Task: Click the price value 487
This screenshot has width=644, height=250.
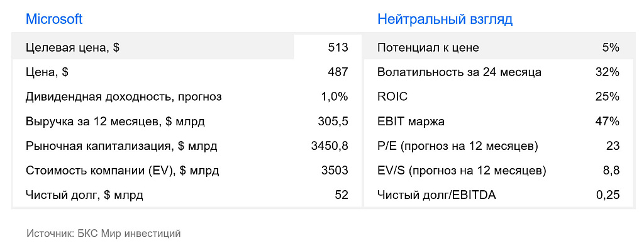Action: tap(338, 72)
